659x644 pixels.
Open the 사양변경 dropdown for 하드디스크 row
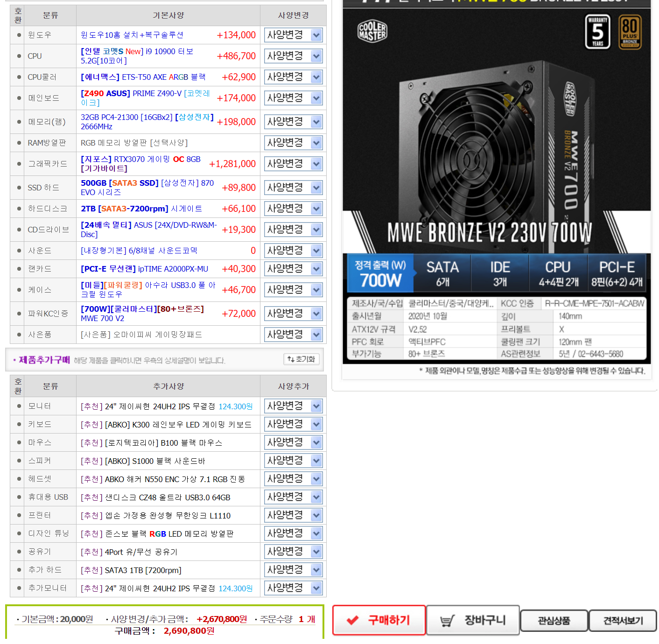point(294,209)
